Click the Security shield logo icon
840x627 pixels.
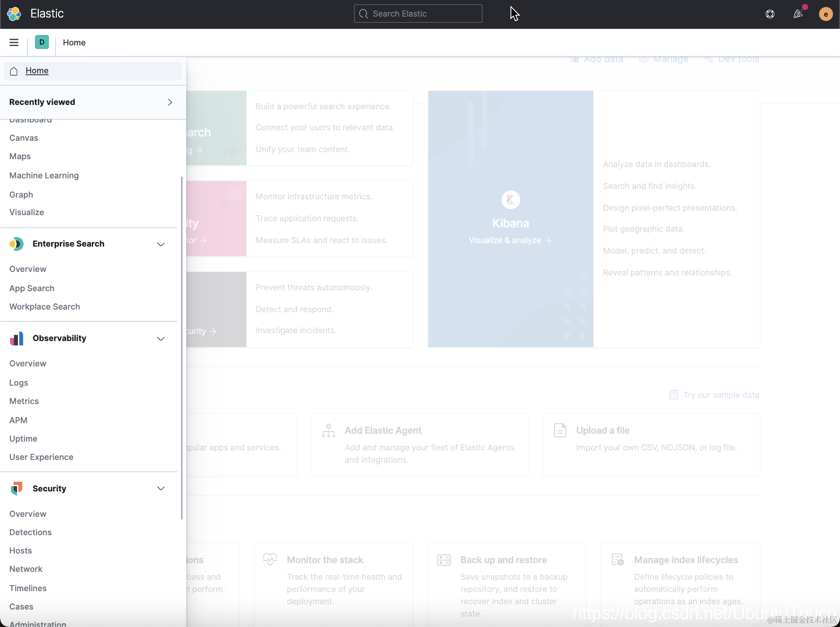[17, 488]
